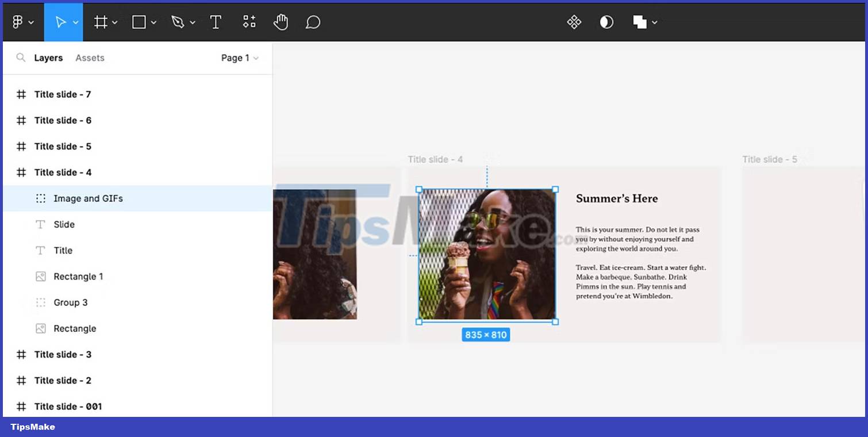The height and width of the screenshot is (437, 868).
Task: Click the Layers panel search icon
Action: point(21,57)
